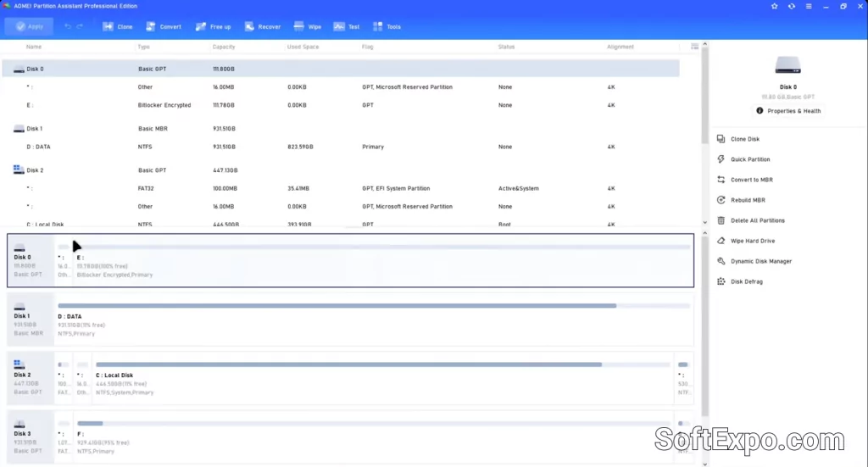Open the Tools toolbar menu
This screenshot has height=467, width=868.
click(387, 26)
